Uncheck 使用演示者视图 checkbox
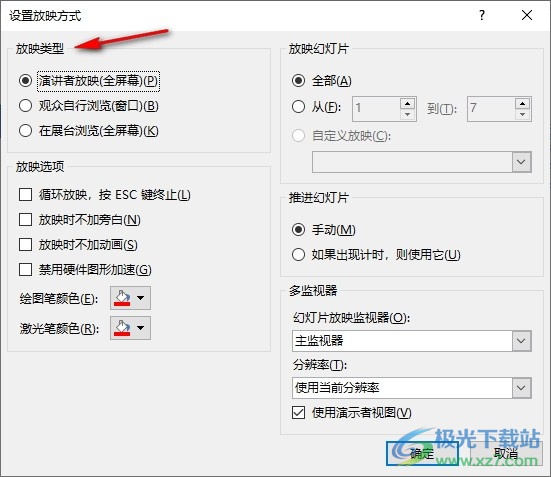The height and width of the screenshot is (477, 551). 298,412
